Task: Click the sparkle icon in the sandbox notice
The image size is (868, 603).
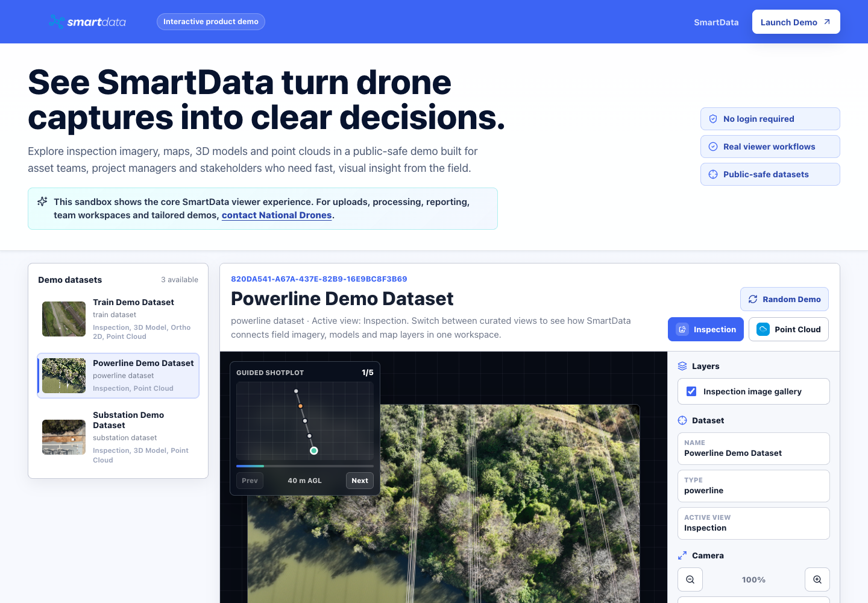Action: [x=42, y=201]
